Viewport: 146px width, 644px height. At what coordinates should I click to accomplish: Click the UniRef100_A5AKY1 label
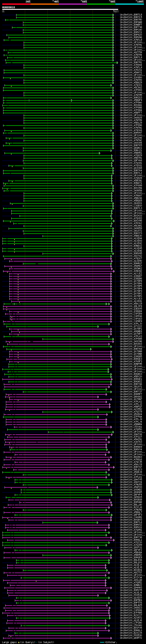pos(131,72)
